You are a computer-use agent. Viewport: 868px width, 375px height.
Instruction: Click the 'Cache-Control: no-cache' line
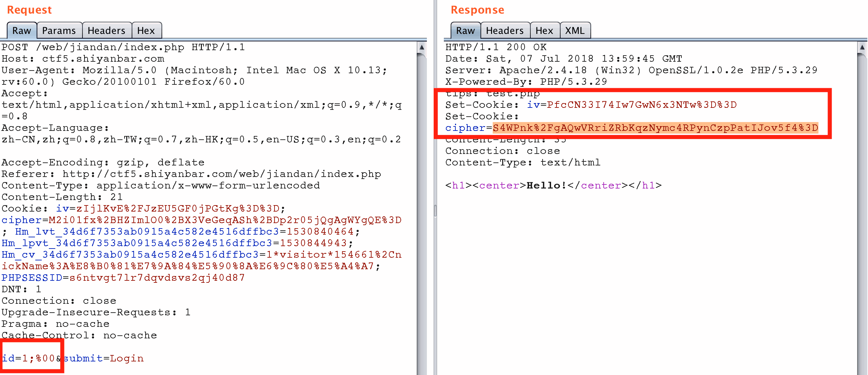[79, 335]
